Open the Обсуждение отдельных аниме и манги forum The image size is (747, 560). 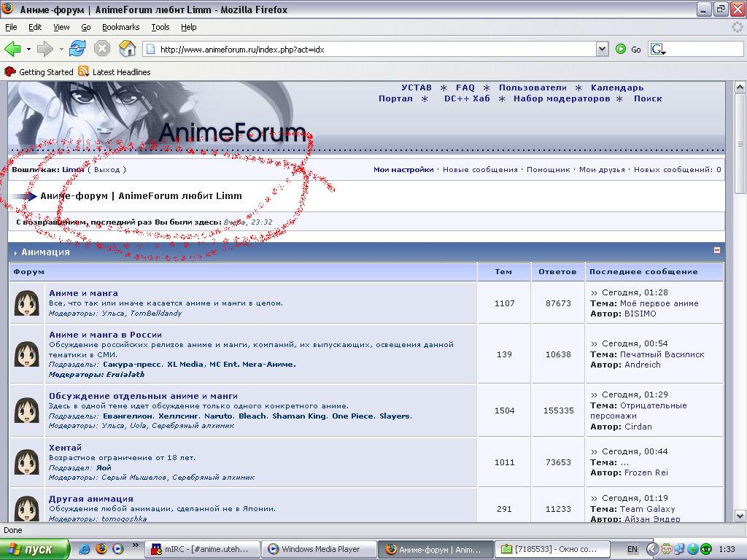[144, 396]
